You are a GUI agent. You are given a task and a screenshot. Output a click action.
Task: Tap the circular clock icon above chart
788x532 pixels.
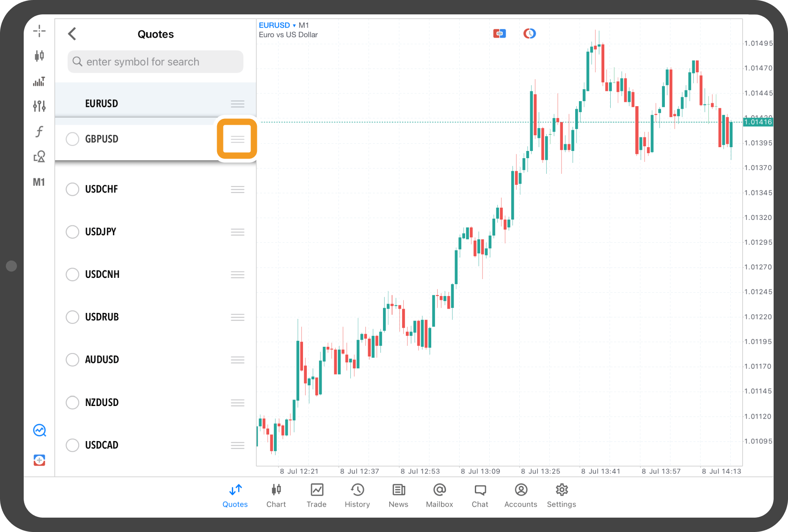coord(529,33)
